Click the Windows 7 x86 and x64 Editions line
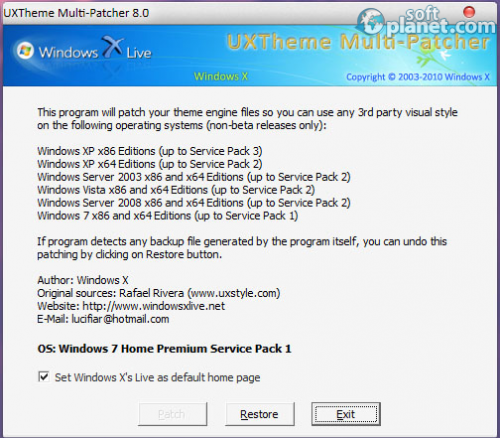This screenshot has height=438, width=500. click(168, 216)
